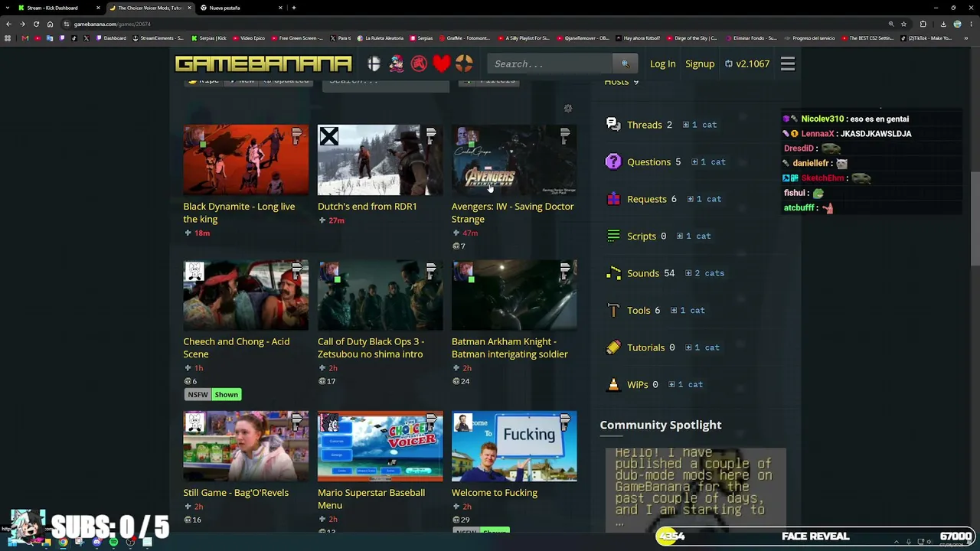Open the Dutch's end from RDR1 thumbnail
This screenshot has width=980, height=551.
click(x=380, y=160)
